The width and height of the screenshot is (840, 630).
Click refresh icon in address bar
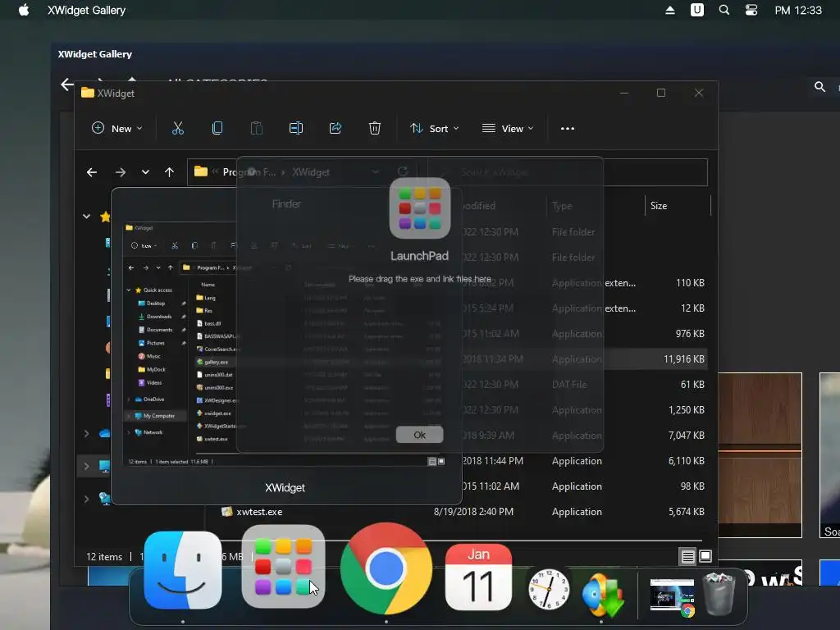click(403, 172)
